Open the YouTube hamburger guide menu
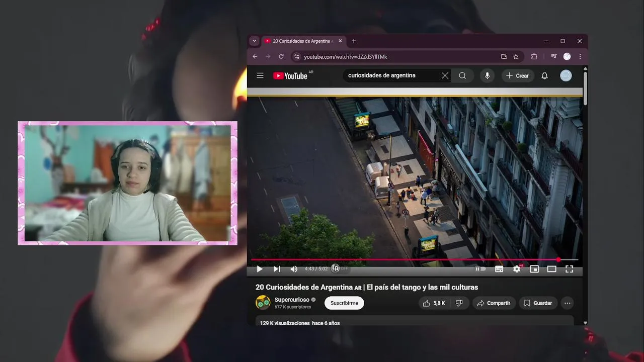Viewport: 644px width, 362px height. coord(260,75)
